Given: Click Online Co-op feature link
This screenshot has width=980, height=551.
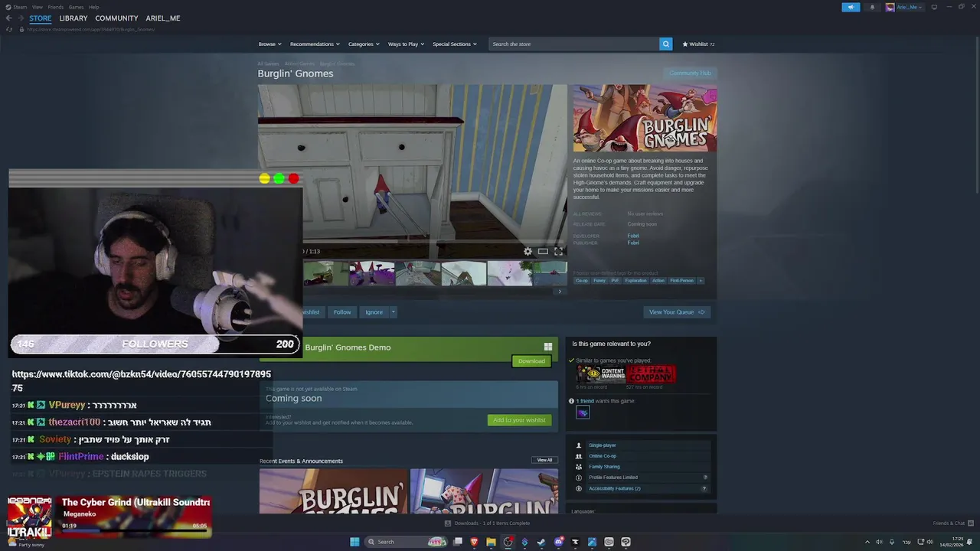Looking at the screenshot, I should pyautogui.click(x=603, y=456).
